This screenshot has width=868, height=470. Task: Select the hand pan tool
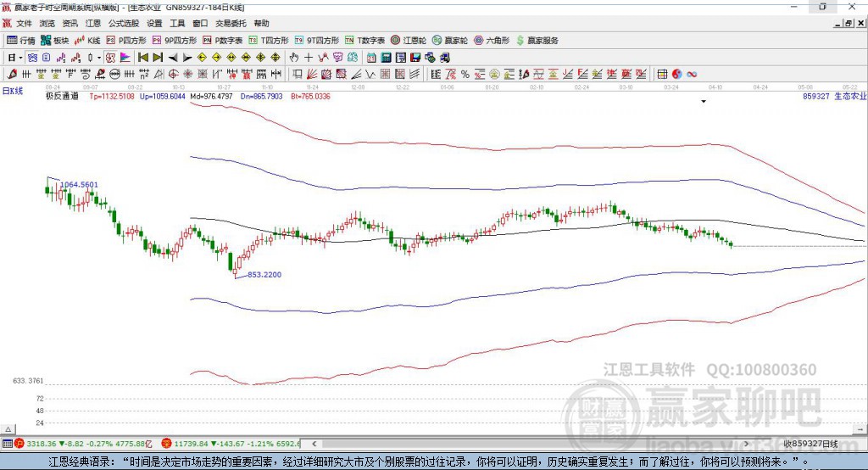pyautogui.click(x=294, y=58)
